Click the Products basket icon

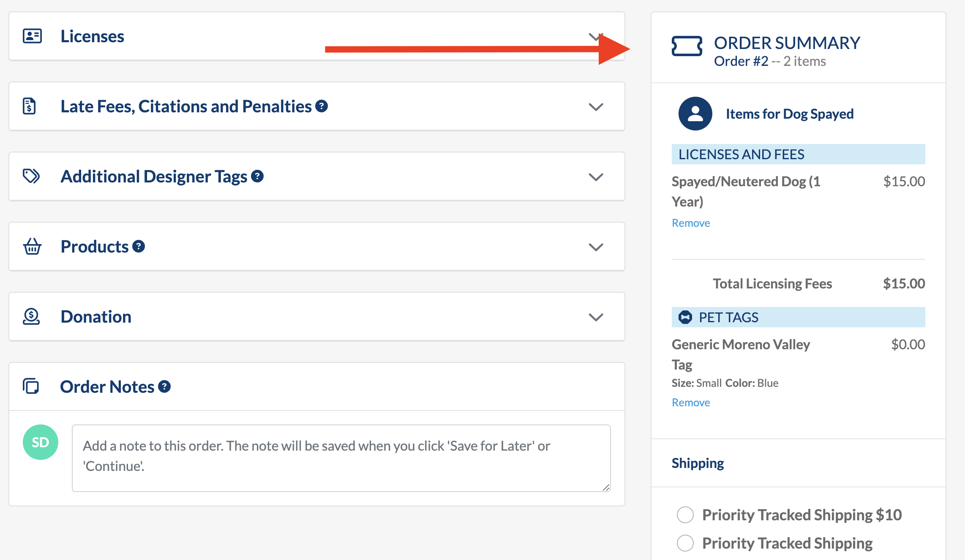point(32,247)
